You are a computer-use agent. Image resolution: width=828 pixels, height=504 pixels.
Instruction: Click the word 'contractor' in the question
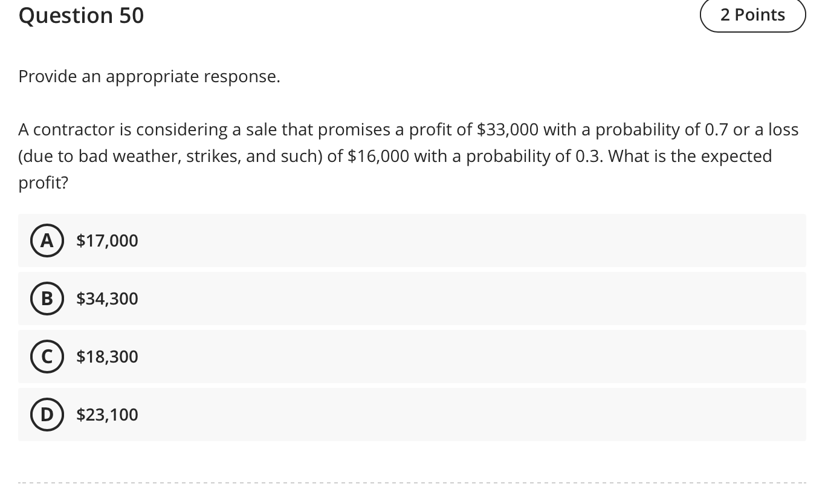pyautogui.click(x=77, y=130)
